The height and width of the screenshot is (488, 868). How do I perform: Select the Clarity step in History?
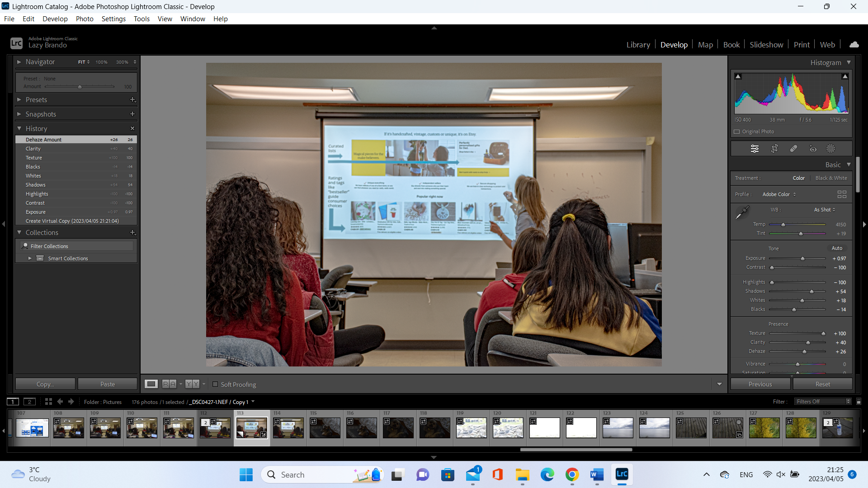tap(33, 149)
